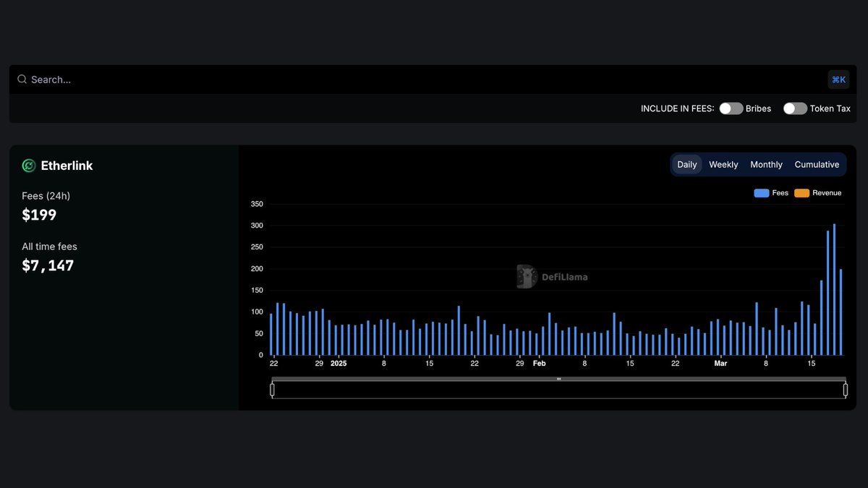Viewport: 868px width, 488px height.
Task: Toggle the Bribes switch
Action: (x=731, y=108)
